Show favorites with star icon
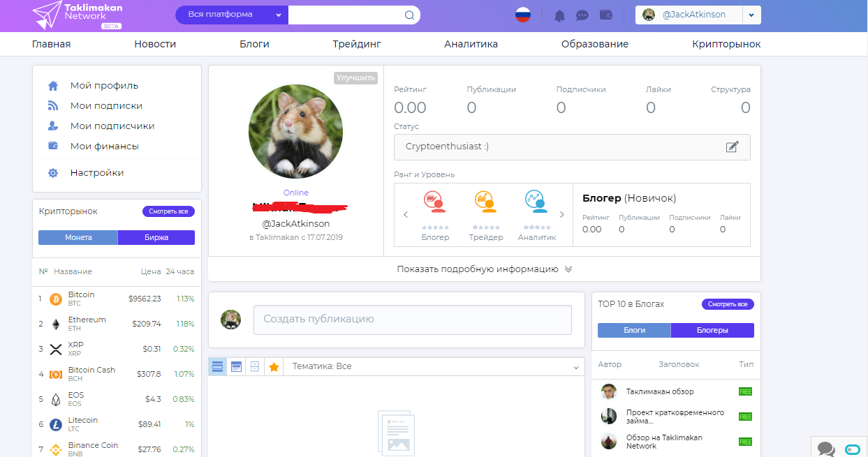The height and width of the screenshot is (457, 868). (x=274, y=366)
